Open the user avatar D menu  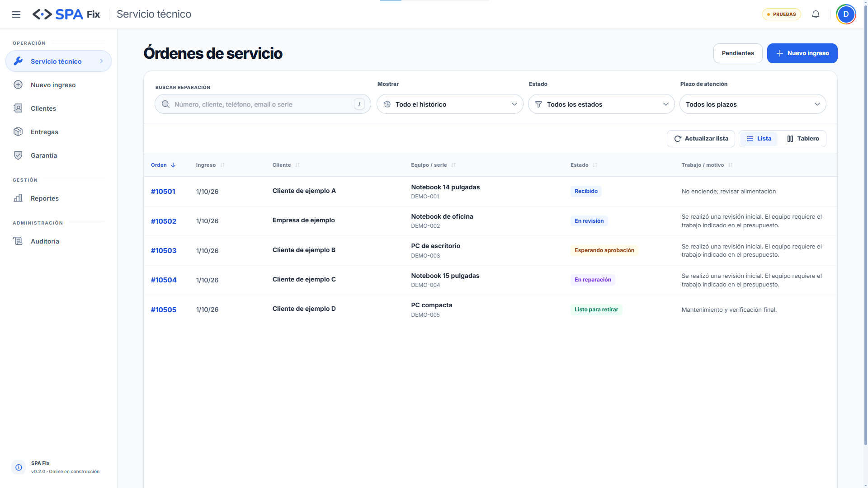coord(846,14)
